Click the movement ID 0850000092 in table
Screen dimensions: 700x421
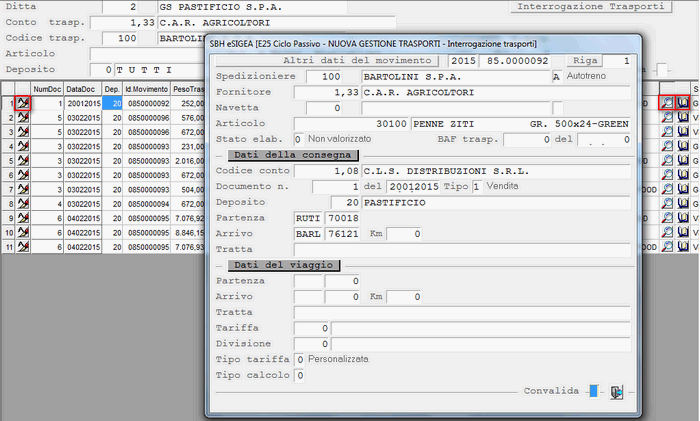pyautogui.click(x=147, y=104)
